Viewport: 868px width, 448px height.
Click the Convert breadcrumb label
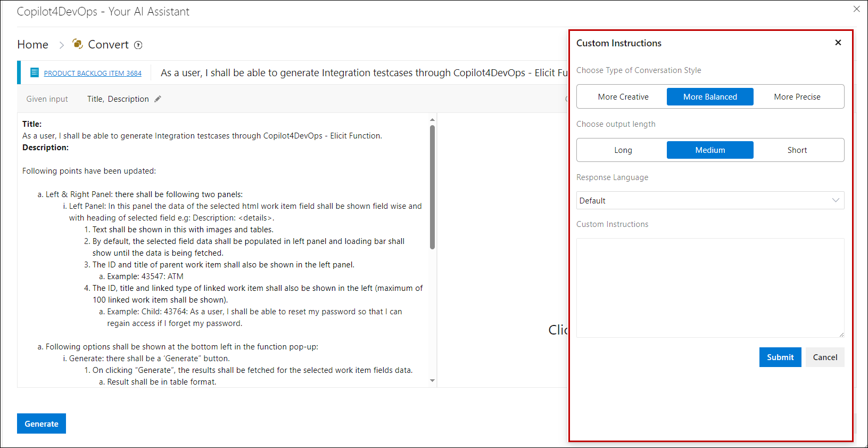(x=108, y=45)
